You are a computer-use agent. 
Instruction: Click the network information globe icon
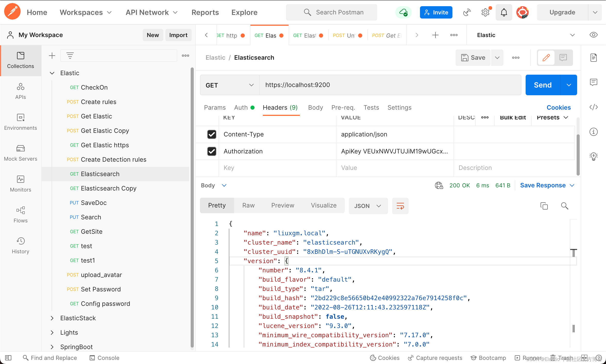click(439, 185)
